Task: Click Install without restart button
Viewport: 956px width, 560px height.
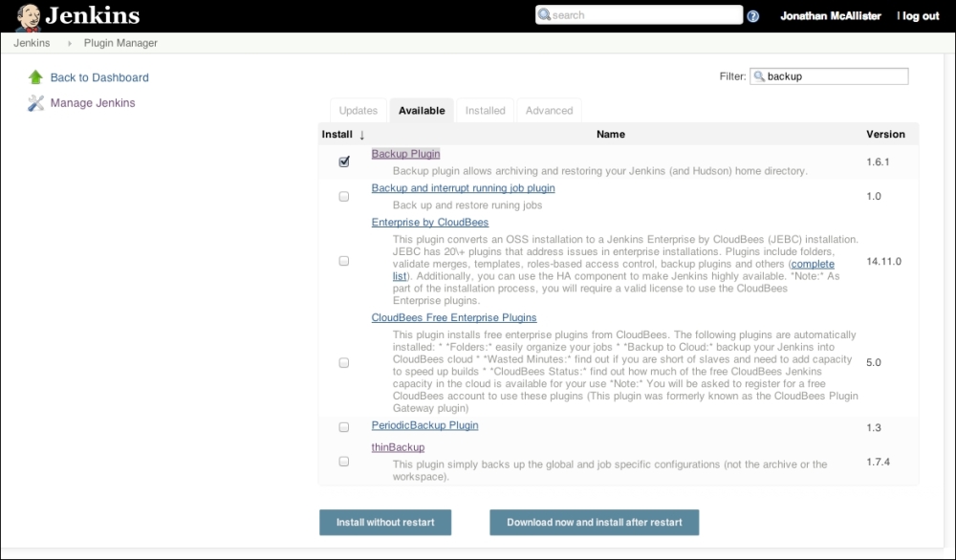Action: pos(385,522)
